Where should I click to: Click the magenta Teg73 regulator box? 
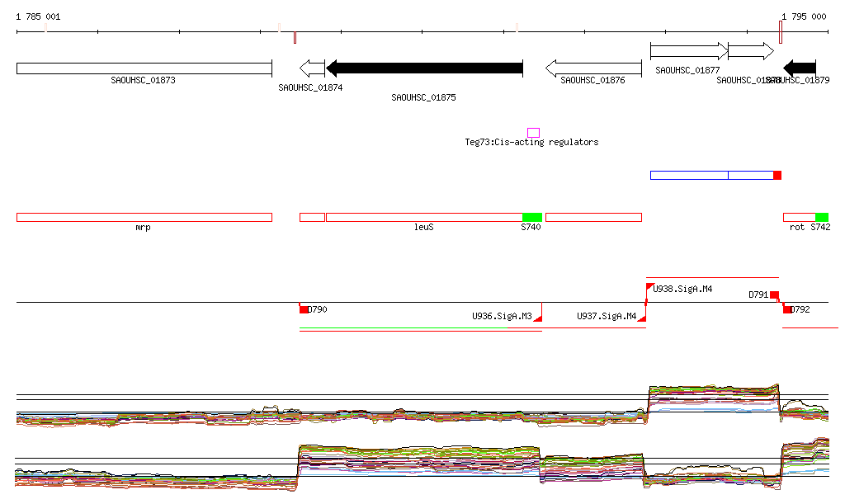click(534, 133)
